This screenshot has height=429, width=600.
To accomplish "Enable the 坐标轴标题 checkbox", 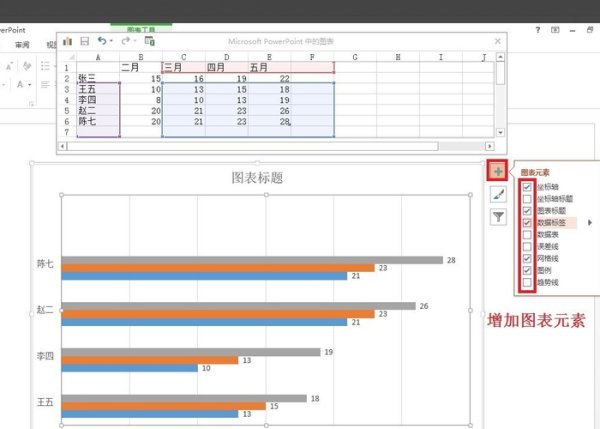I will [527, 199].
